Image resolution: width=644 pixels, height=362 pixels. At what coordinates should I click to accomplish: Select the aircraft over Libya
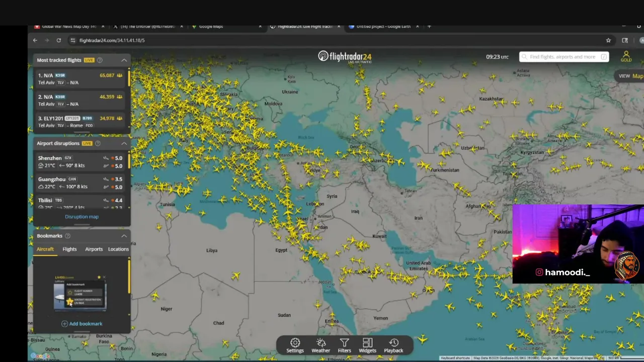pos(235,276)
